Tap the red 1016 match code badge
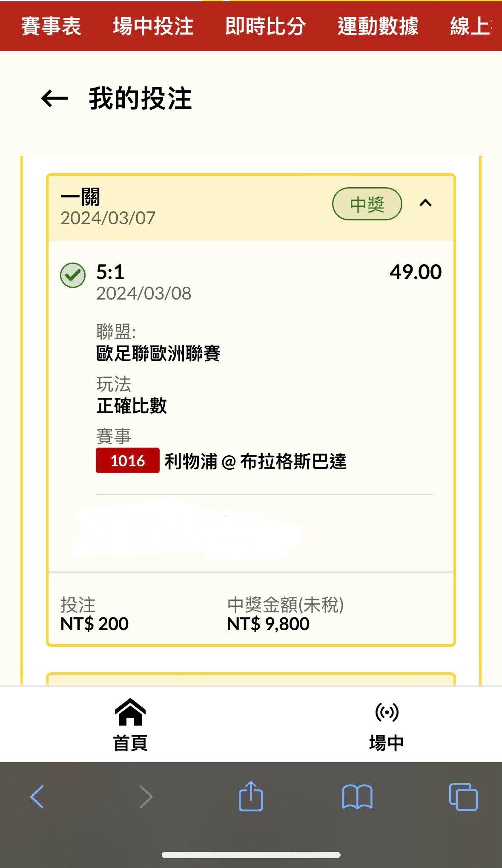502x868 pixels. [x=128, y=461]
